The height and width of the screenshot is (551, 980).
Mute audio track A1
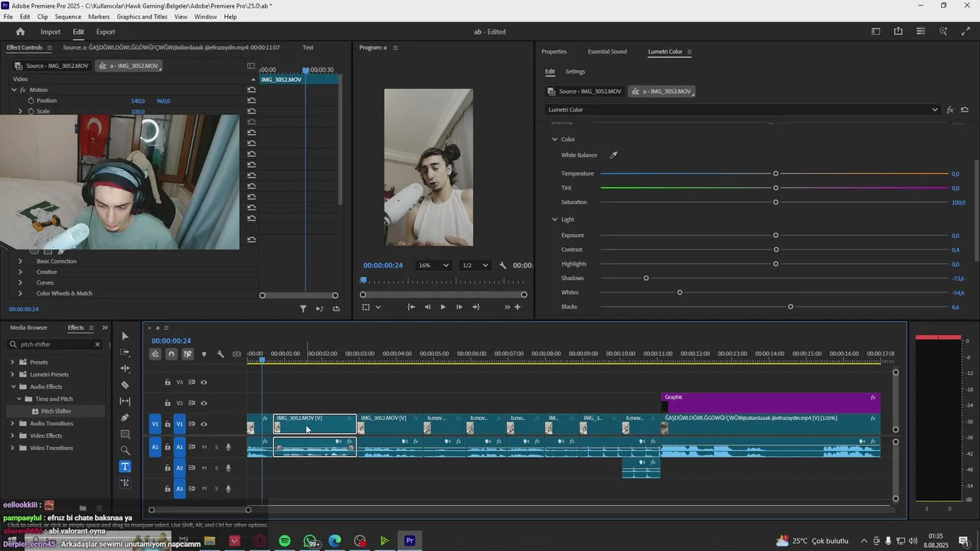point(204,447)
